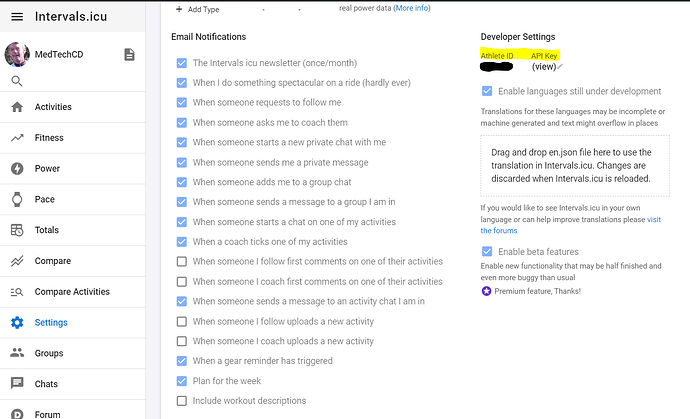Go to Activities via the home icon
The image size is (690, 419).
17,107
